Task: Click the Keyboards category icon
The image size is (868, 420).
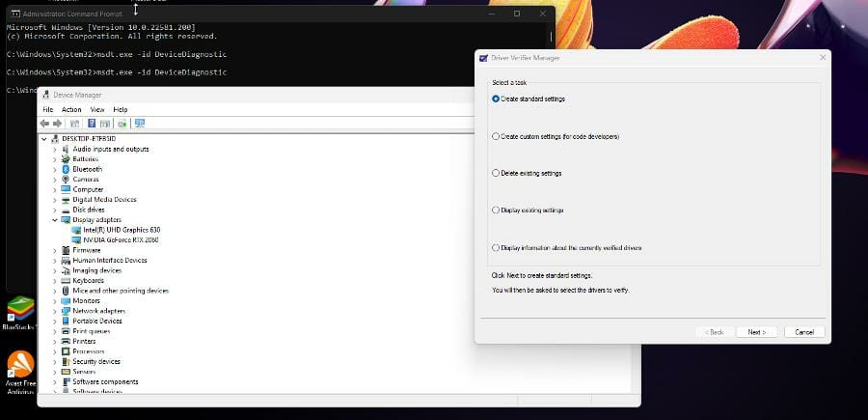Action: (x=66, y=281)
